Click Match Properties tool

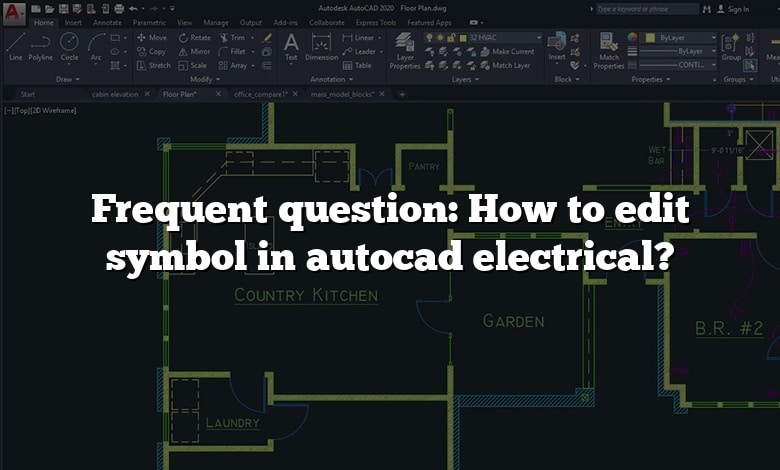(x=608, y=50)
